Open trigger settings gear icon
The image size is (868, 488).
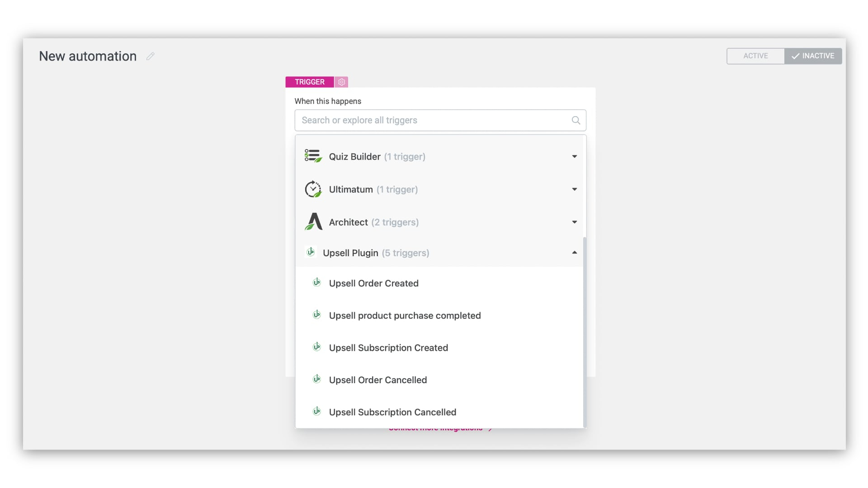tap(342, 82)
